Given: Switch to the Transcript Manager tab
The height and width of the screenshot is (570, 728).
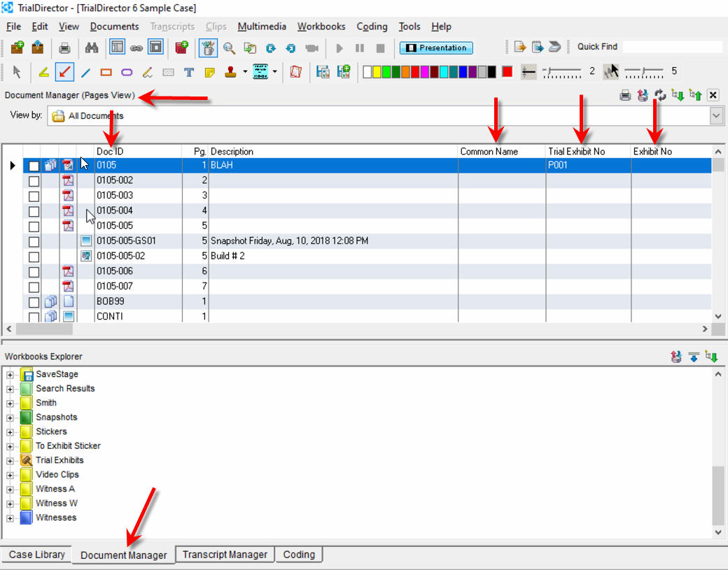Looking at the screenshot, I should tap(225, 555).
